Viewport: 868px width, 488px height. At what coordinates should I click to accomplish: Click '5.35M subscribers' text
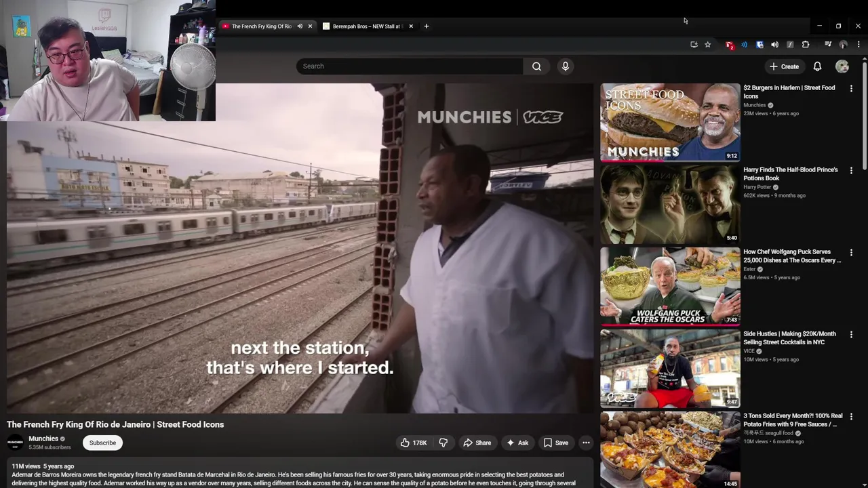point(50,448)
